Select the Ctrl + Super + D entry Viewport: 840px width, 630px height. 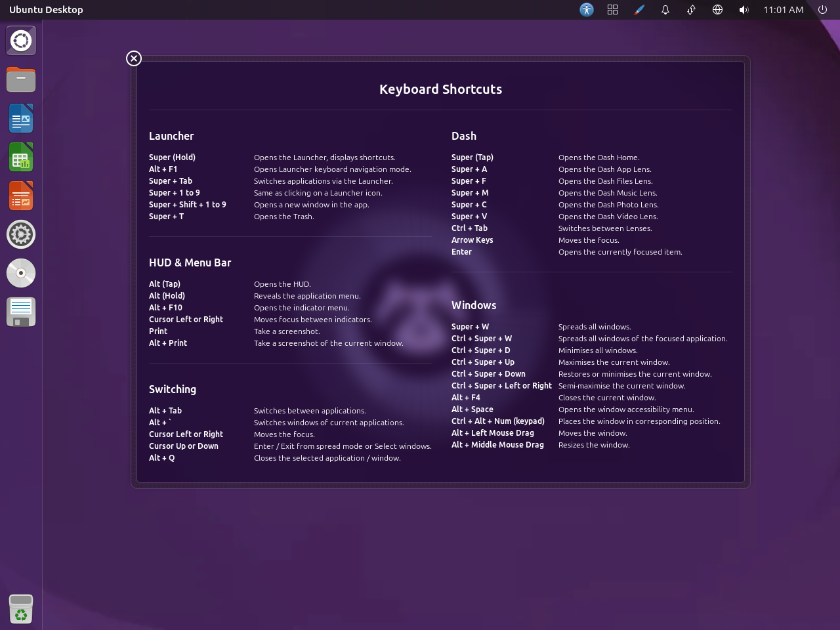click(481, 350)
